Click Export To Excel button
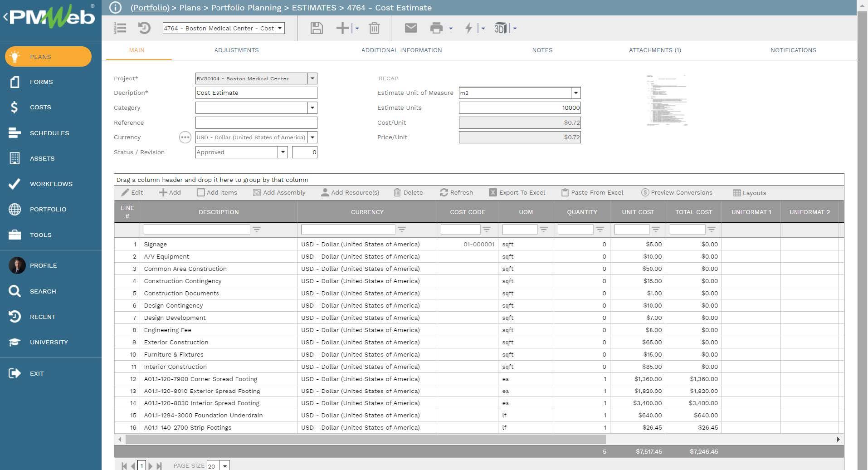 click(517, 192)
